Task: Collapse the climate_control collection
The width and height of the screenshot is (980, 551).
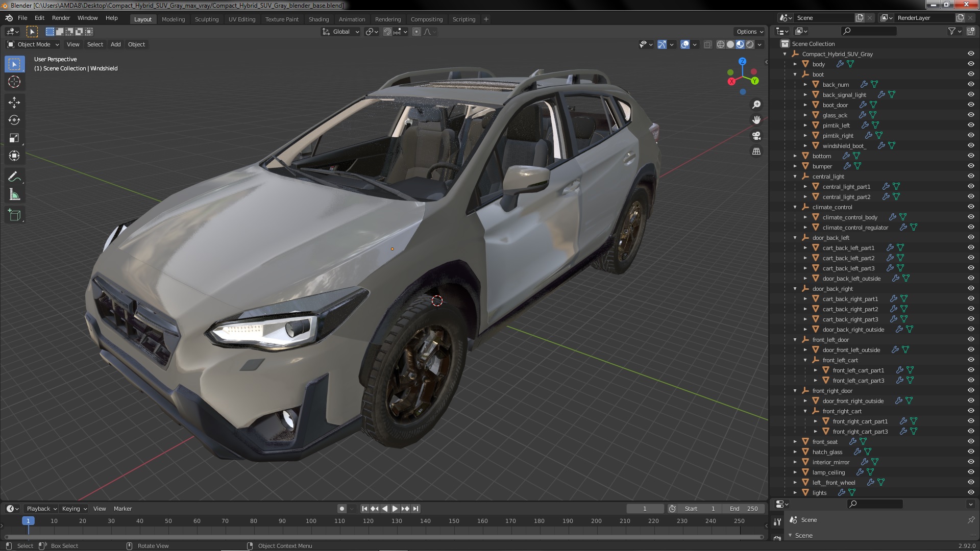Action: coord(795,207)
